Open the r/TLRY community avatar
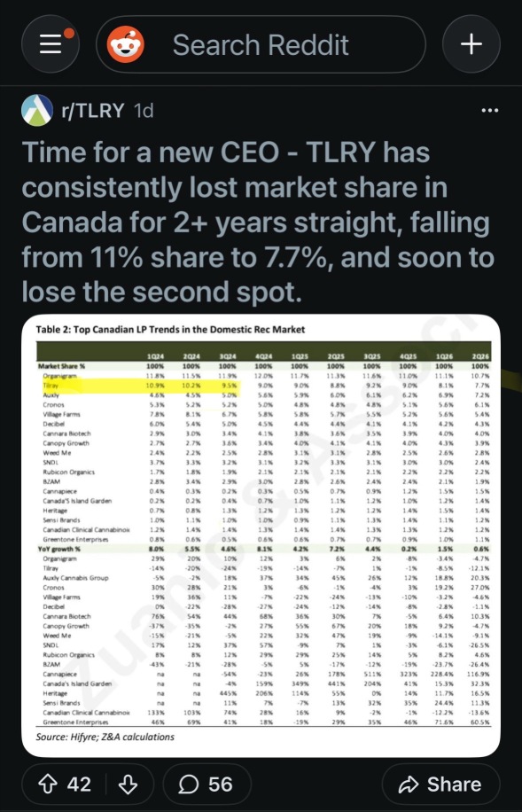The height and width of the screenshot is (812, 522). coord(37,110)
